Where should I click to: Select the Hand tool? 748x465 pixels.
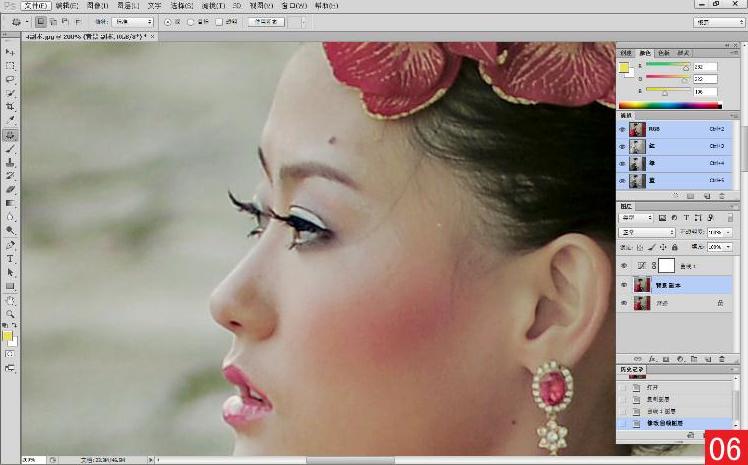click(10, 301)
